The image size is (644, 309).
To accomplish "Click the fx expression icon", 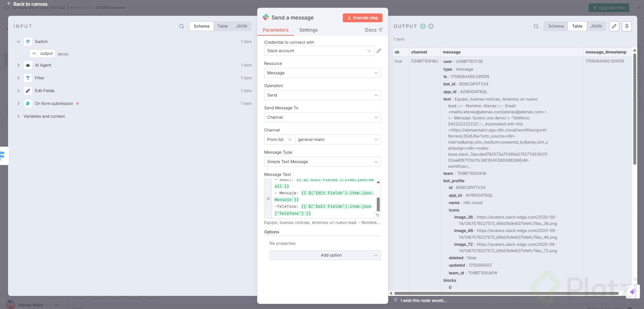I will point(268,198).
